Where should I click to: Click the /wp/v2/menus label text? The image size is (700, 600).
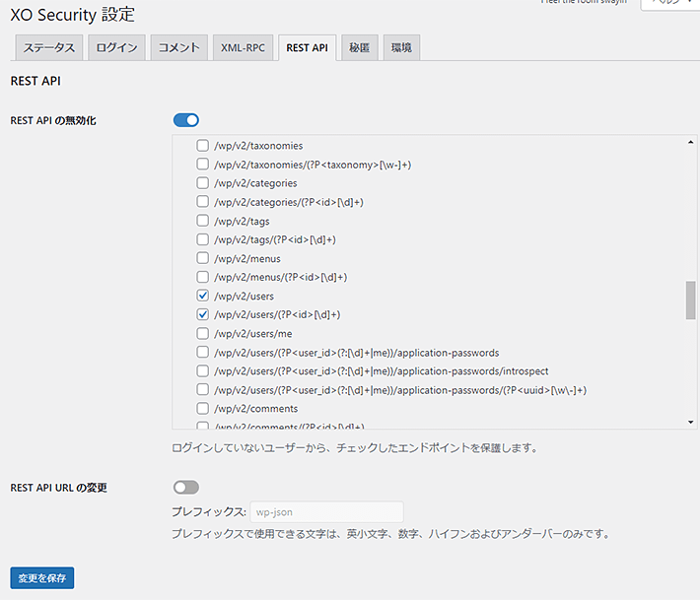pyautogui.click(x=247, y=259)
